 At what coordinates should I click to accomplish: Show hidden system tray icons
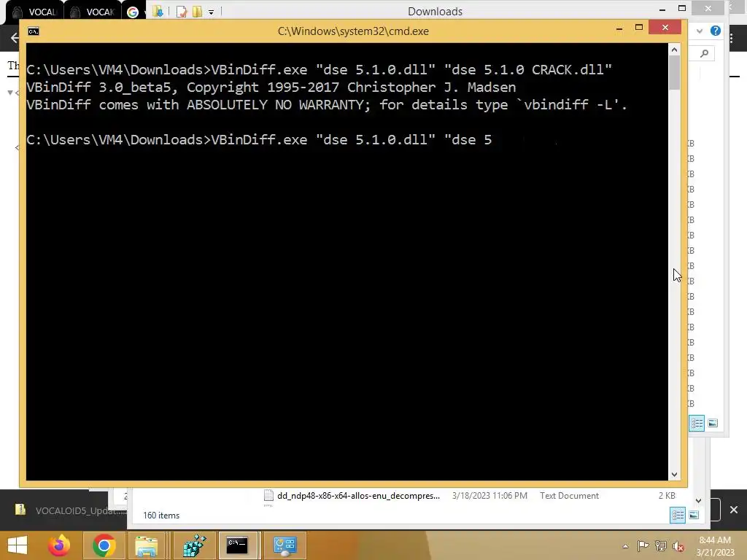click(625, 546)
